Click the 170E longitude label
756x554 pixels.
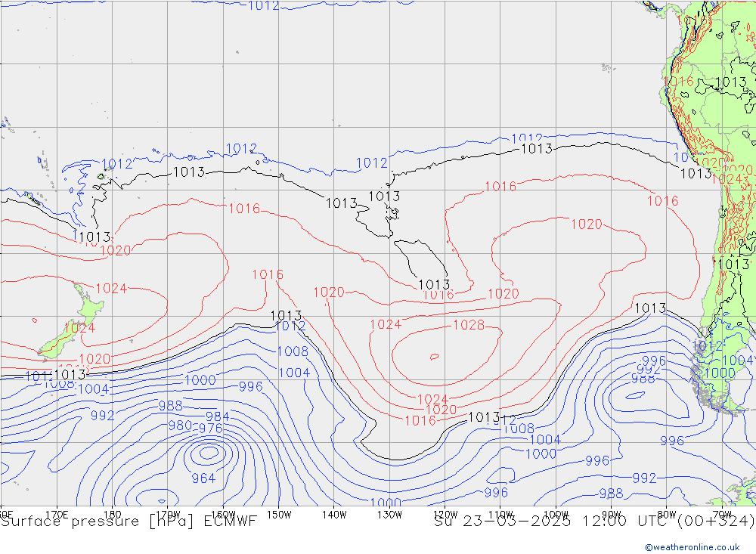[57, 515]
